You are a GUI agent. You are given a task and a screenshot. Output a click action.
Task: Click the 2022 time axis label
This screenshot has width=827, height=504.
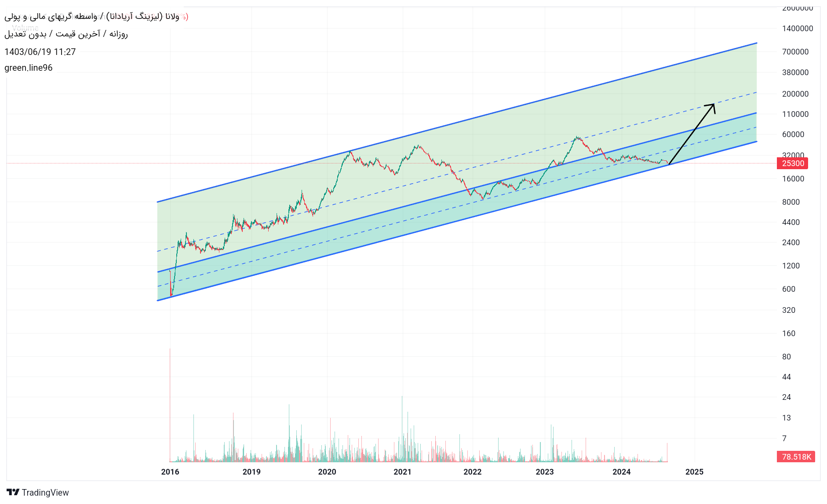[473, 472]
